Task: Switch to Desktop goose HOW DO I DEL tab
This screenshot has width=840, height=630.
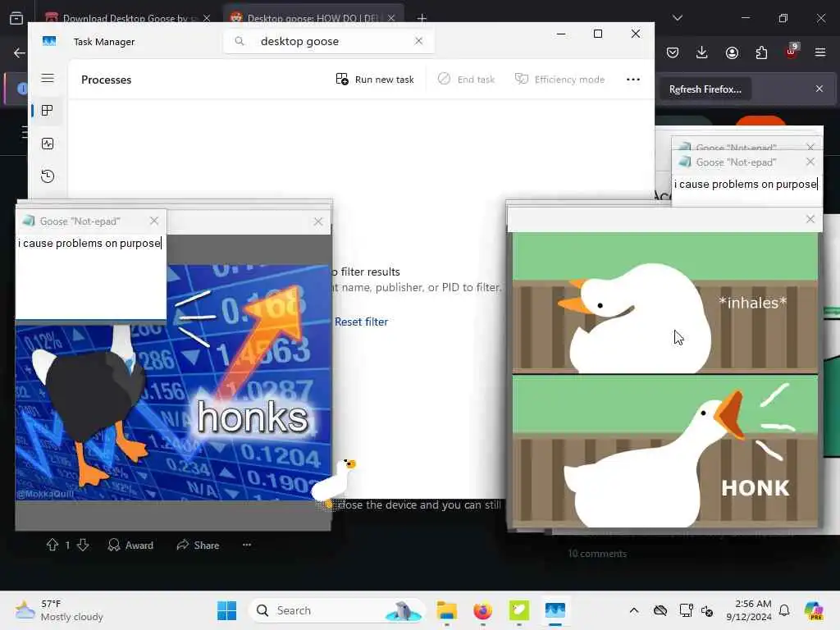Action: tap(313, 18)
